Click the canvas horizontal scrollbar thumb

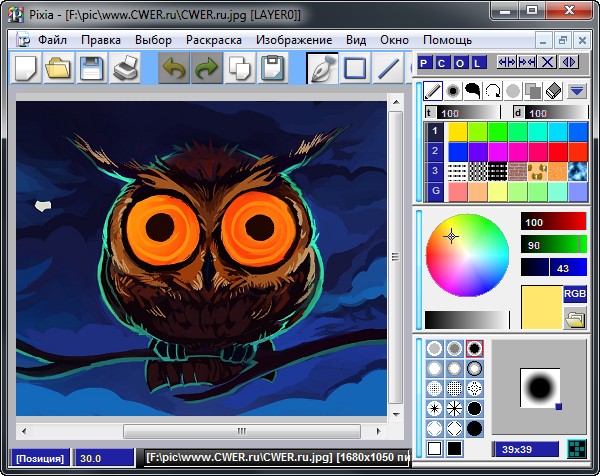point(240,431)
